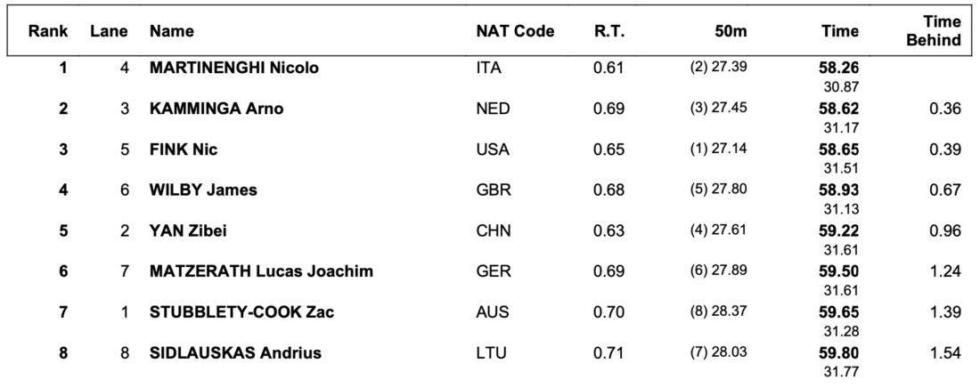Select swimmer MARTINENGHI Nicolo
This screenshot has height=388, width=980.
234,69
